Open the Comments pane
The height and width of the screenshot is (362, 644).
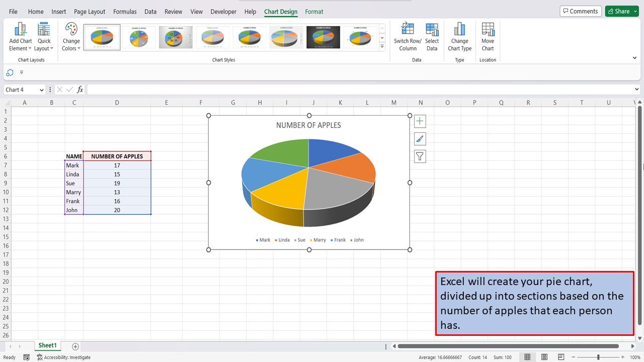pyautogui.click(x=581, y=11)
